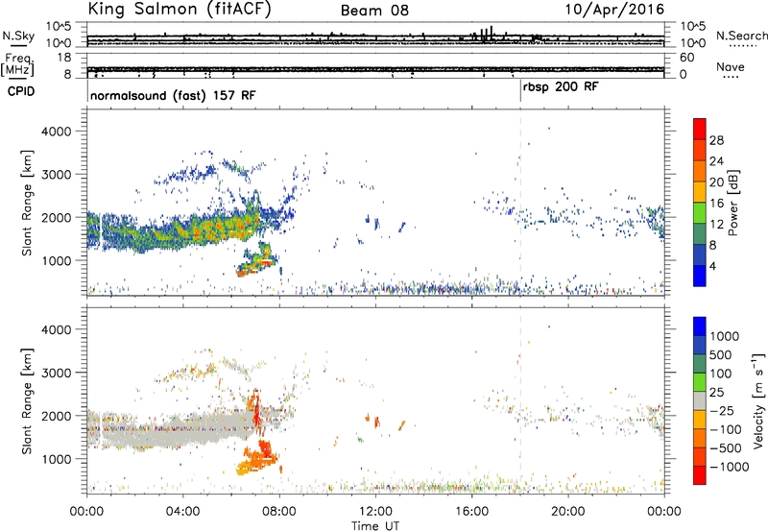The height and width of the screenshot is (532, 768).
Task: Click the 'rbsp 200 RF' label
Action: (561, 87)
